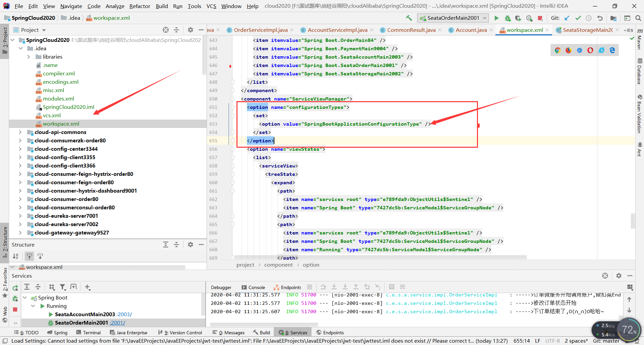Open SeataOrderMain2001 run configuration dropdown
Screen dimensions: 644x345
453,18
